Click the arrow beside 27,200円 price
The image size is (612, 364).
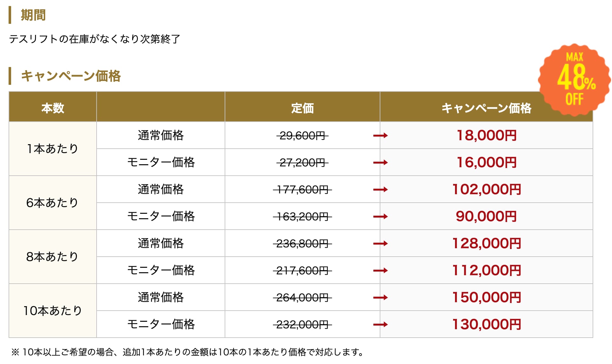380,163
